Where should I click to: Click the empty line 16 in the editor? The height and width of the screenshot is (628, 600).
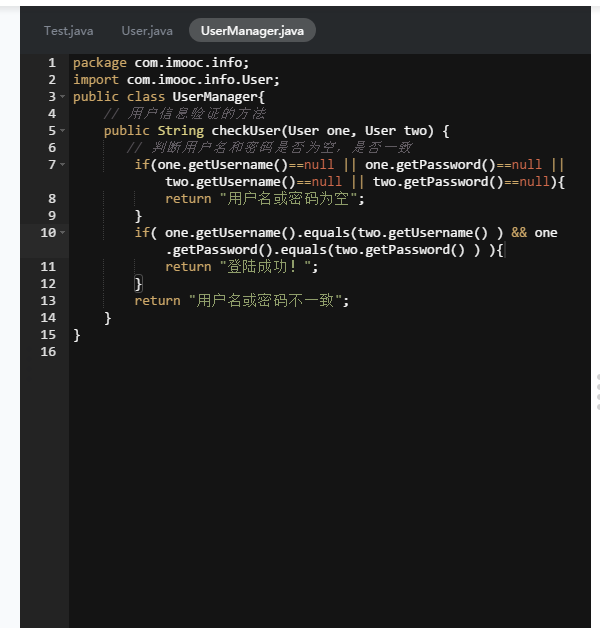click(x=328, y=352)
